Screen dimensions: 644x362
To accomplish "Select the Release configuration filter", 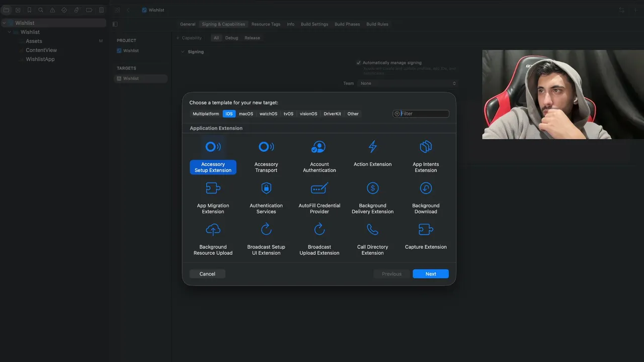I will click(253, 38).
